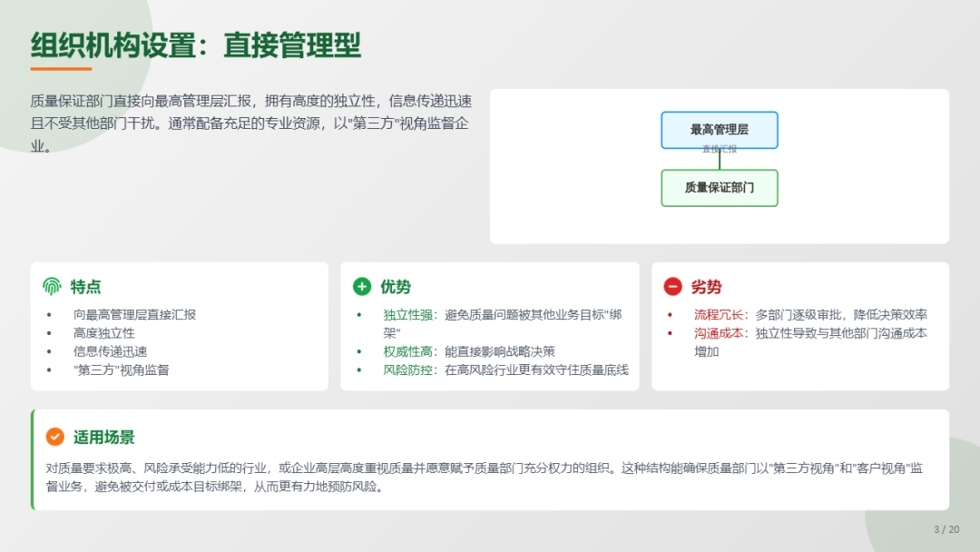The width and height of the screenshot is (980, 552).
Task: Select the 劣势 card heading
Action: (x=706, y=287)
